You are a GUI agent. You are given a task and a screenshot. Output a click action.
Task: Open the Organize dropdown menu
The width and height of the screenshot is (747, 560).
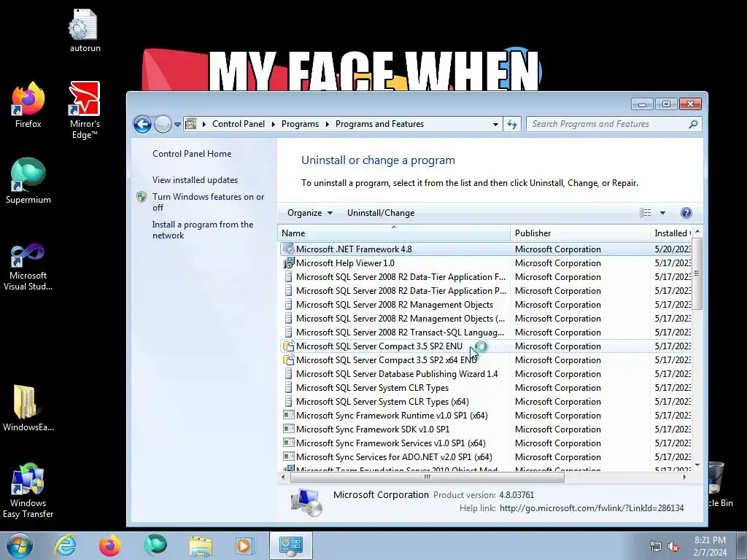tap(309, 213)
